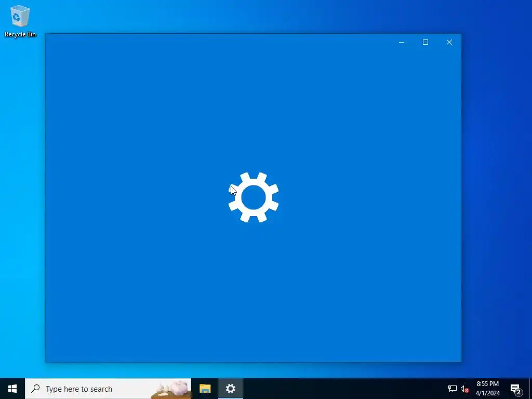Open File Explorer from the taskbar
This screenshot has width=532, height=399.
[205, 389]
